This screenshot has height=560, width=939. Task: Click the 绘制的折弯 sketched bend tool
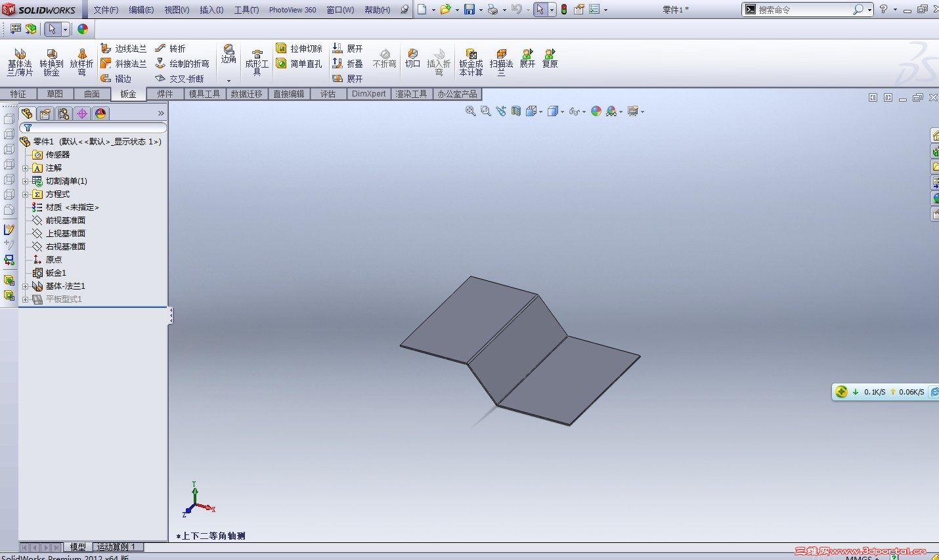pyautogui.click(x=183, y=64)
